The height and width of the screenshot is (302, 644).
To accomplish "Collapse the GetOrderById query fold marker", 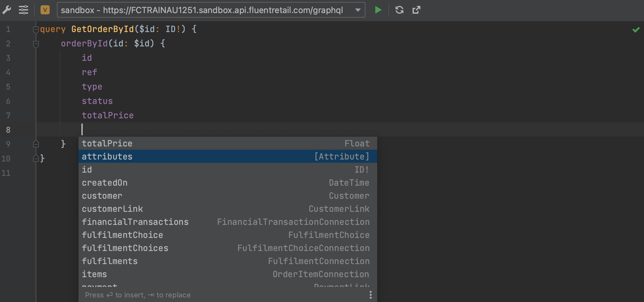I will [x=36, y=30].
